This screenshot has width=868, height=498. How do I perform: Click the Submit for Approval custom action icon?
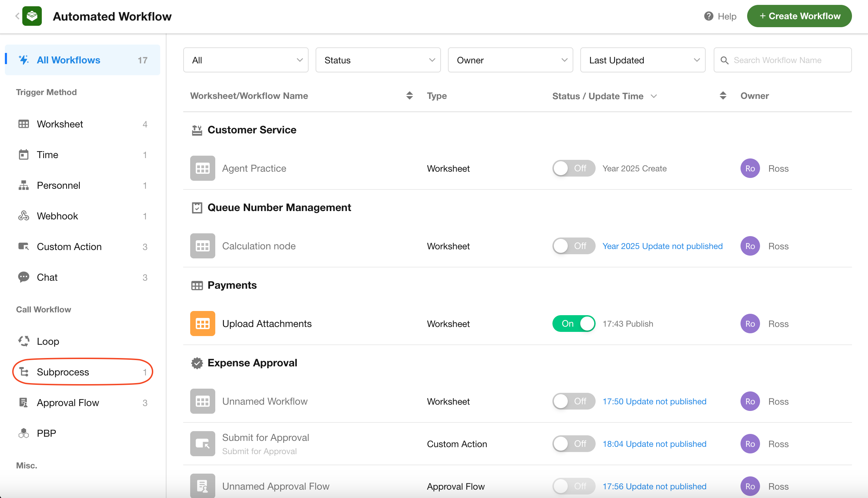[x=202, y=444]
